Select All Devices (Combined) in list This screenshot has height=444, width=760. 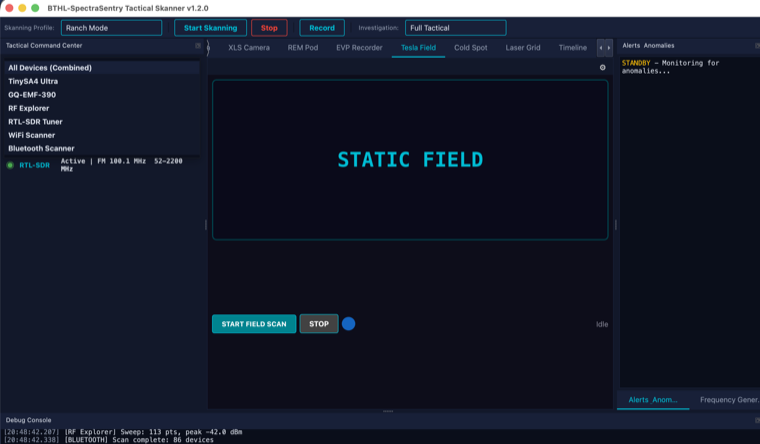tap(102, 68)
